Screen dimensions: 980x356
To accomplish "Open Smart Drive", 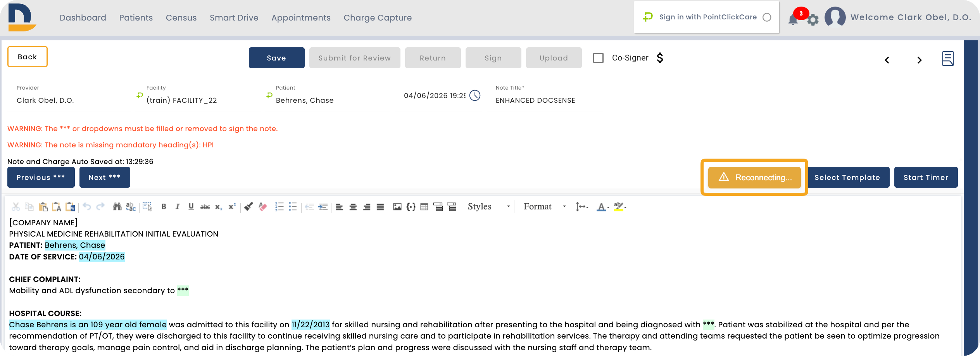I will [234, 17].
